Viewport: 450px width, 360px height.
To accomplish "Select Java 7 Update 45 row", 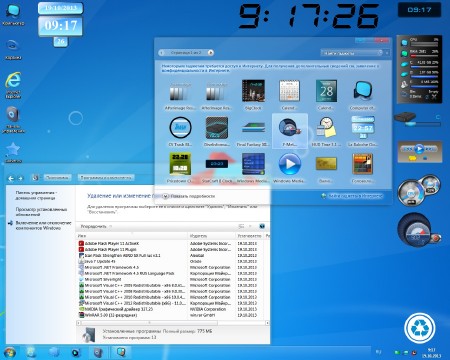I will [172, 262].
